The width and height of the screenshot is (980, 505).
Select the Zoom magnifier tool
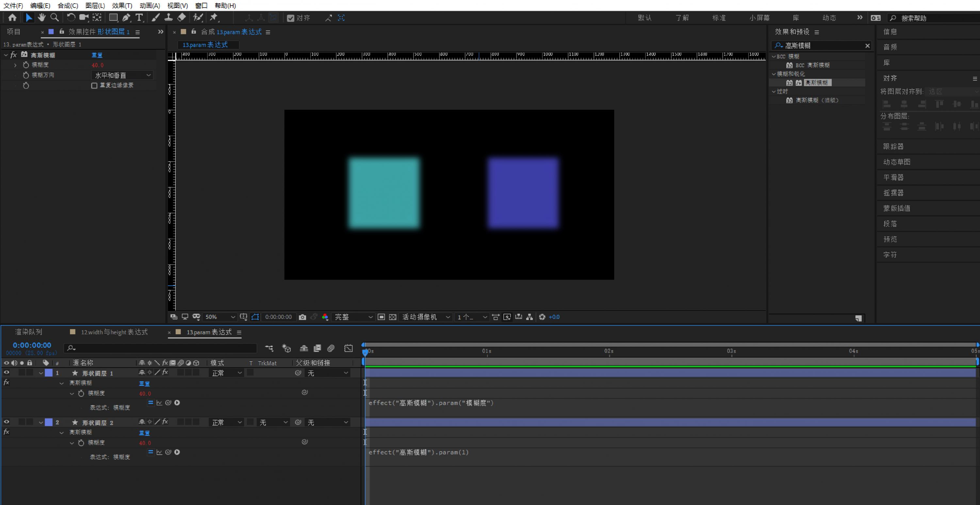(x=55, y=18)
